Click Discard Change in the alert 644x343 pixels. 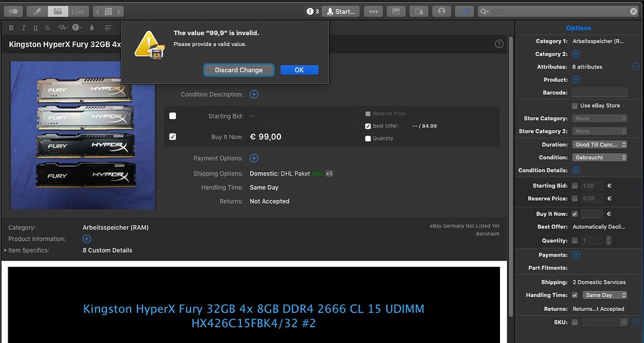click(x=238, y=70)
